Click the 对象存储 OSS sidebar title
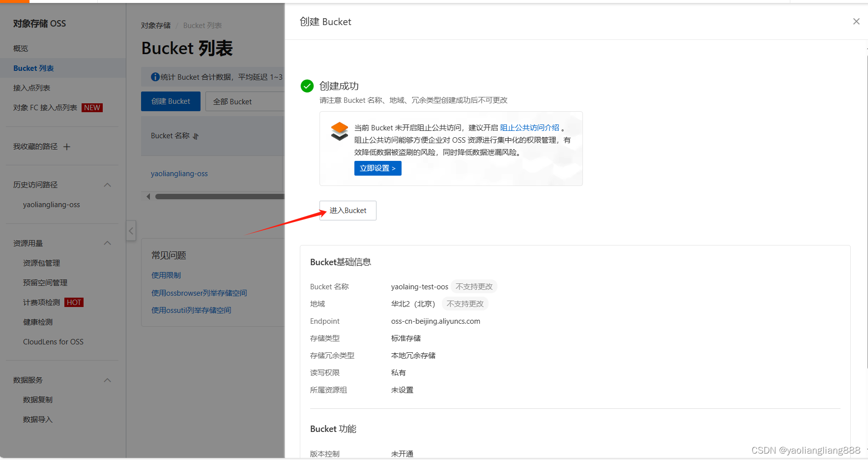This screenshot has width=868, height=460. 39,24
